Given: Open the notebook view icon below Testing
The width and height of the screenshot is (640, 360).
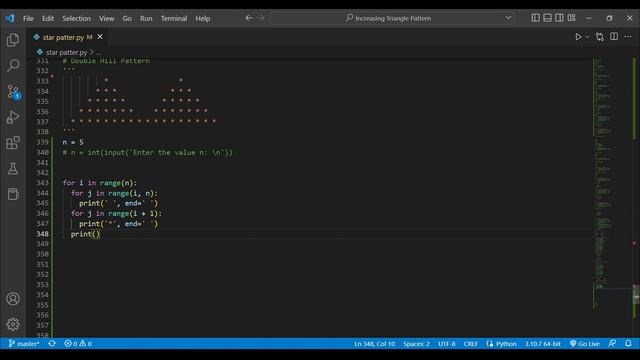Looking at the screenshot, I should coord(13,194).
